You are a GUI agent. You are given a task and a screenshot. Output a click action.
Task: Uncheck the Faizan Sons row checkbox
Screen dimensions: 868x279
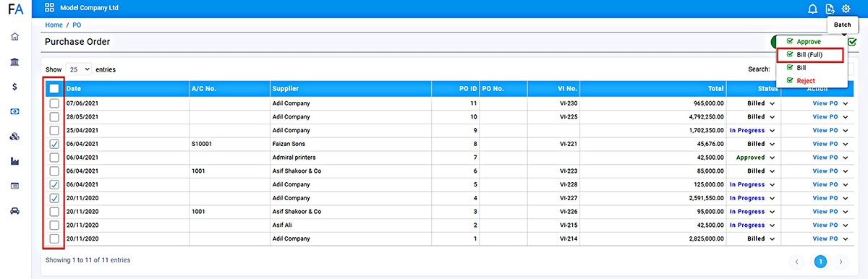point(54,144)
